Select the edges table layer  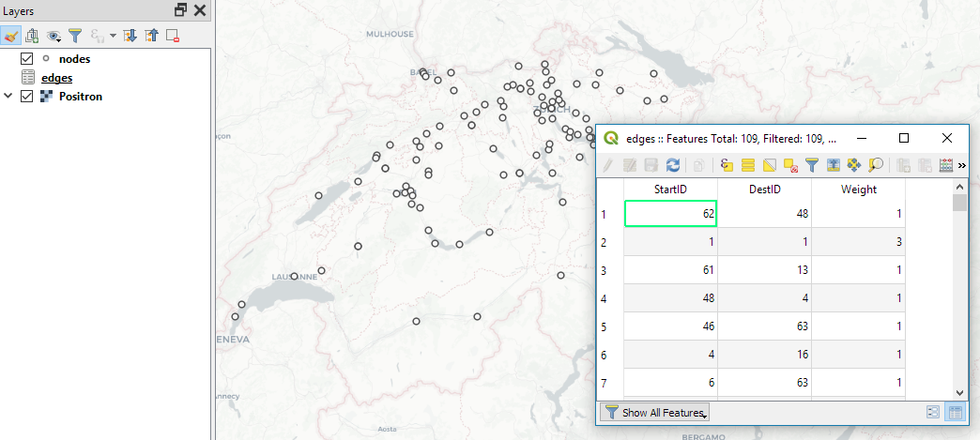(x=56, y=78)
